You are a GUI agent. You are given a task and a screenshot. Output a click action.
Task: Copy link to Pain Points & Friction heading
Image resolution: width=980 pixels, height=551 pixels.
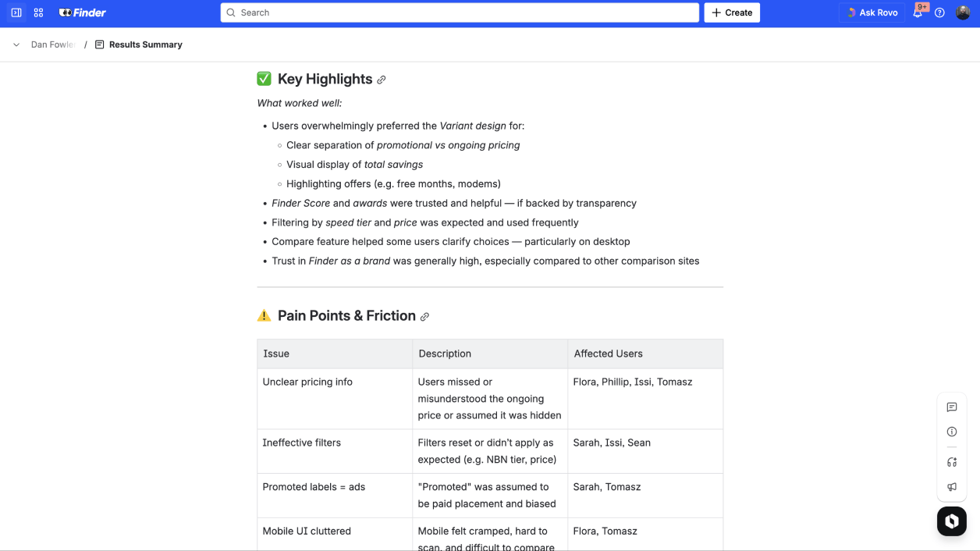click(x=424, y=316)
